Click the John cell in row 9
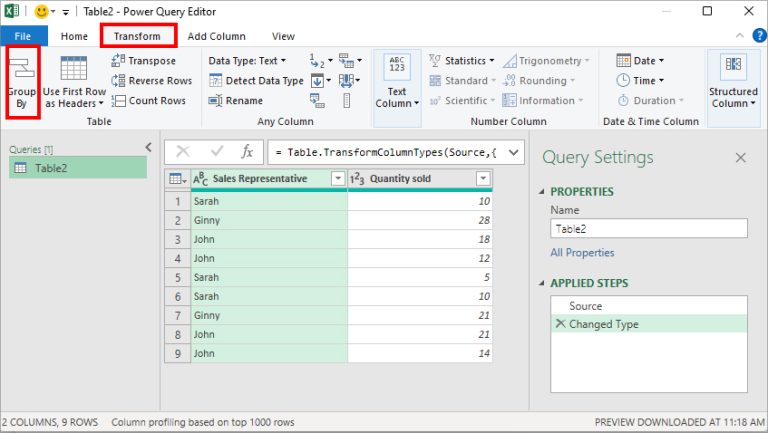This screenshot has height=433, width=768. [x=269, y=353]
